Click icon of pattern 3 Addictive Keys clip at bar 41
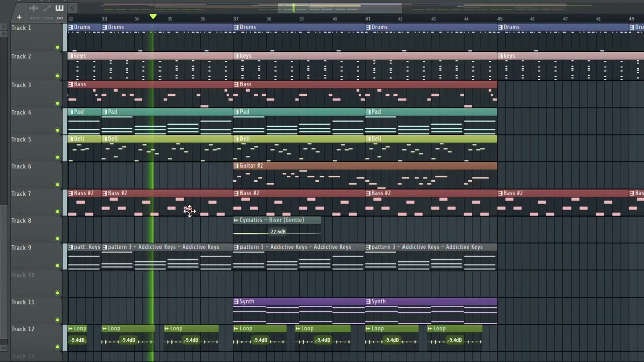Image resolution: width=644 pixels, height=362 pixels. coord(368,247)
